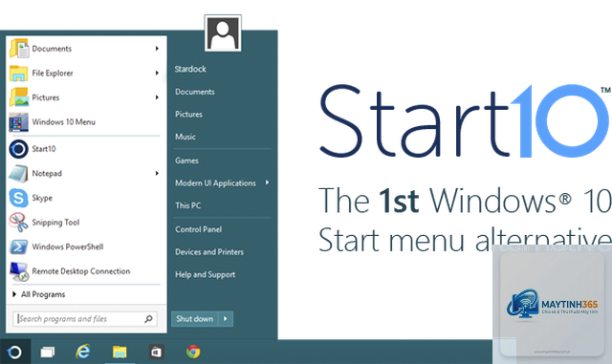
Task: Click the Windows PowerShell label text
Action: pyautogui.click(x=68, y=246)
